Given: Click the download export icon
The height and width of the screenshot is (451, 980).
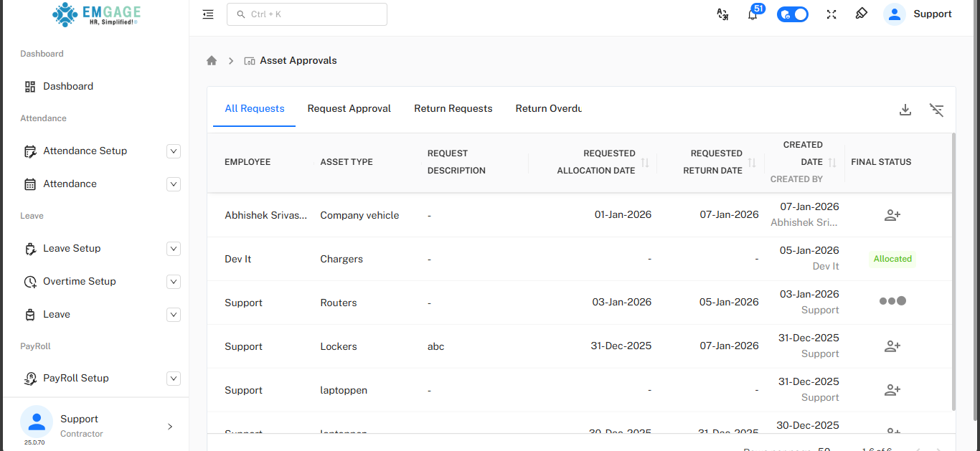Looking at the screenshot, I should (x=905, y=110).
